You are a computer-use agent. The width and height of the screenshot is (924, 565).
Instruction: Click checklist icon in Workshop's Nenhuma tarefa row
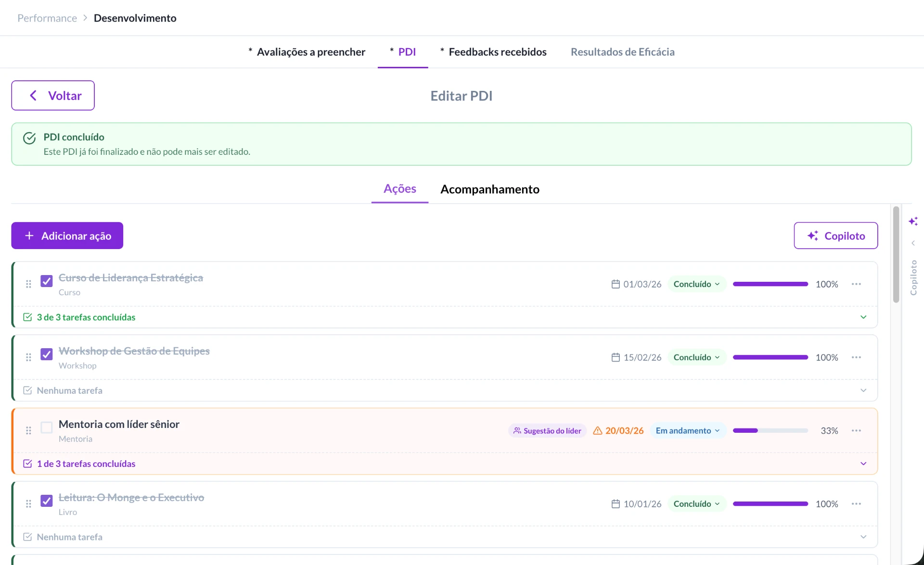27,390
